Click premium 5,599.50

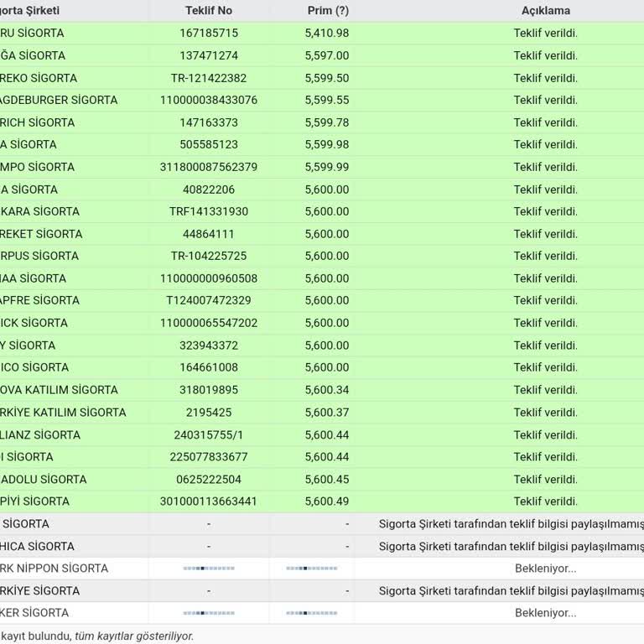(x=327, y=78)
